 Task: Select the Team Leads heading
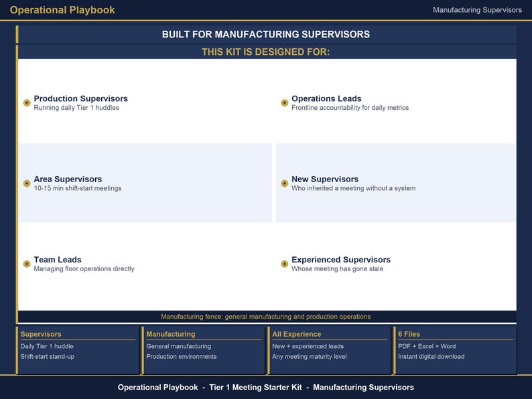58,260
